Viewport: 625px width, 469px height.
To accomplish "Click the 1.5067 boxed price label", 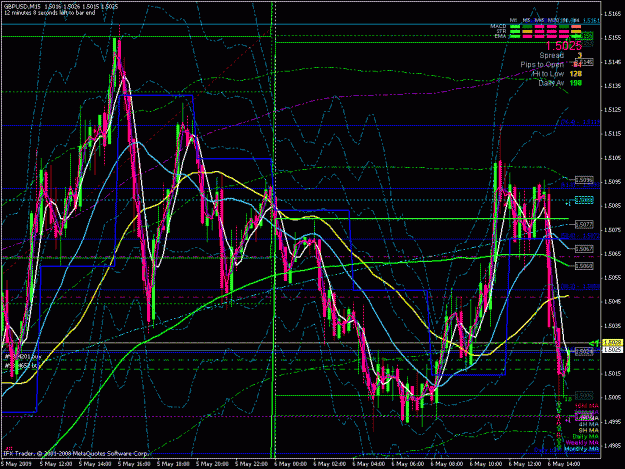I will [584, 249].
